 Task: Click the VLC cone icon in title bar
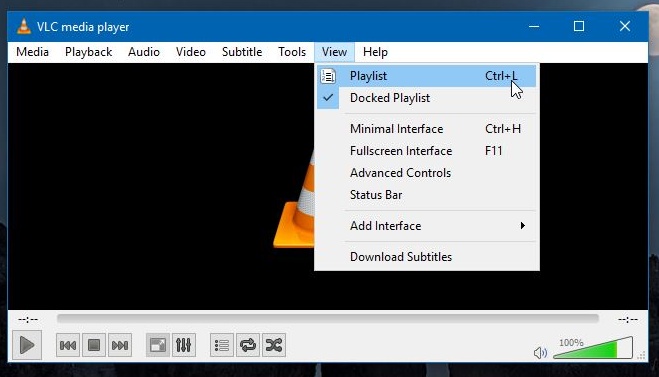click(x=24, y=26)
